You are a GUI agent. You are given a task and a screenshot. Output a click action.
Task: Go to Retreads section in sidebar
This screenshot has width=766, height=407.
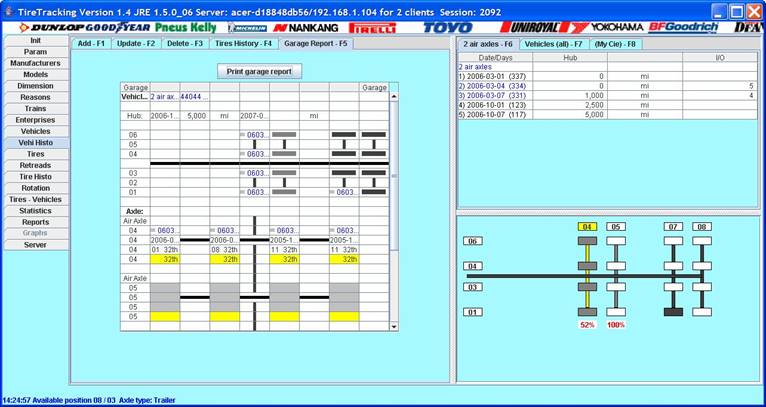35,165
